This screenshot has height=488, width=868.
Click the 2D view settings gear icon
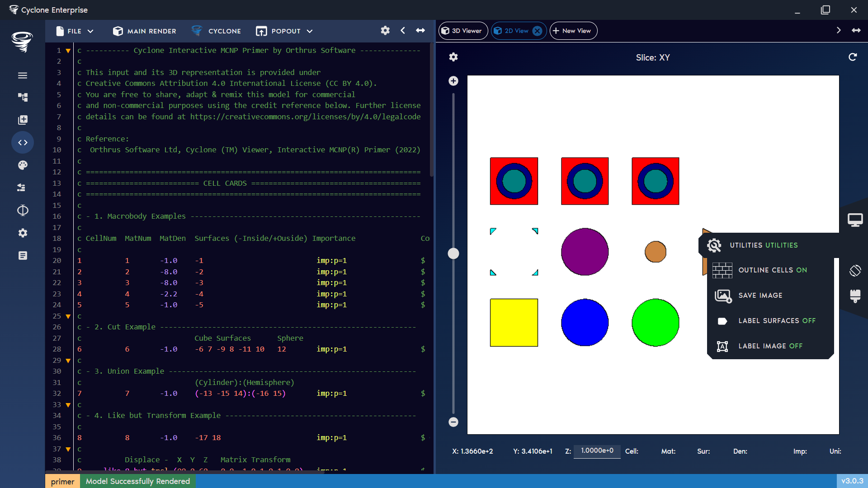tap(453, 57)
